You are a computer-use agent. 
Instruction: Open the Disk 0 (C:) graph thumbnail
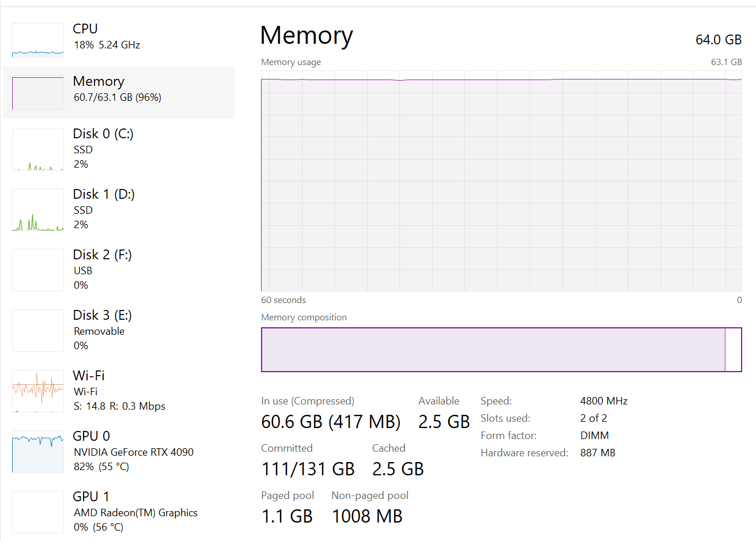point(38,149)
